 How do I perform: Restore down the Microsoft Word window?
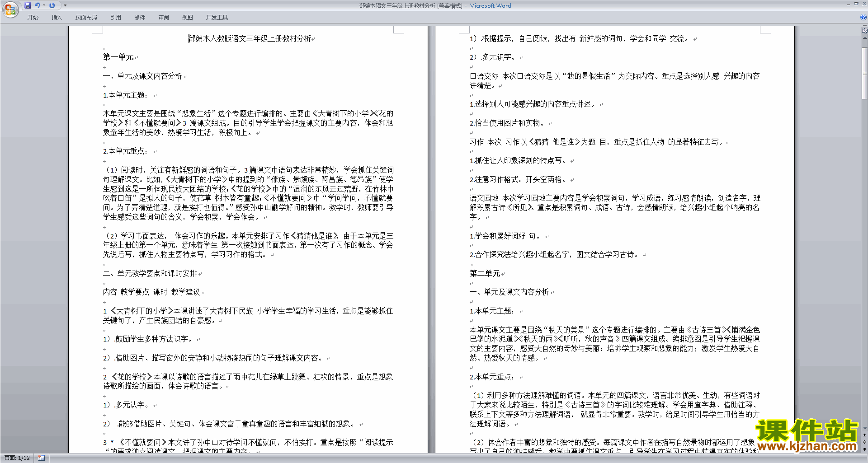click(x=856, y=4)
